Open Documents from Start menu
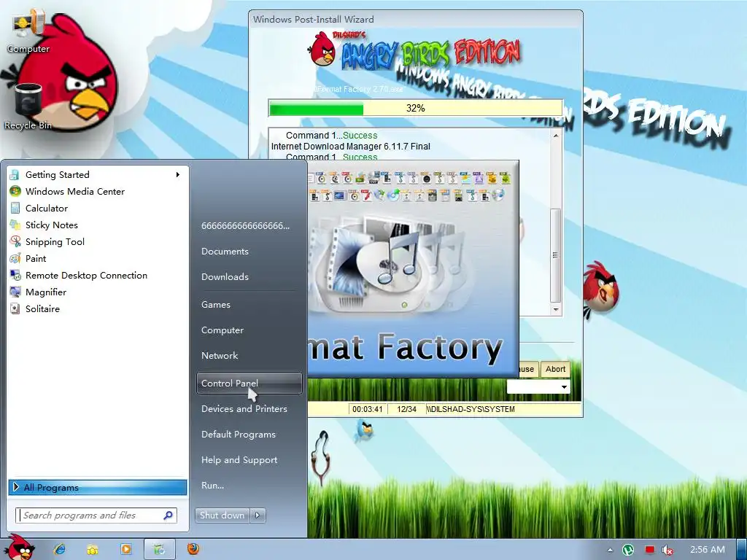The height and width of the screenshot is (560, 747). 249,252
